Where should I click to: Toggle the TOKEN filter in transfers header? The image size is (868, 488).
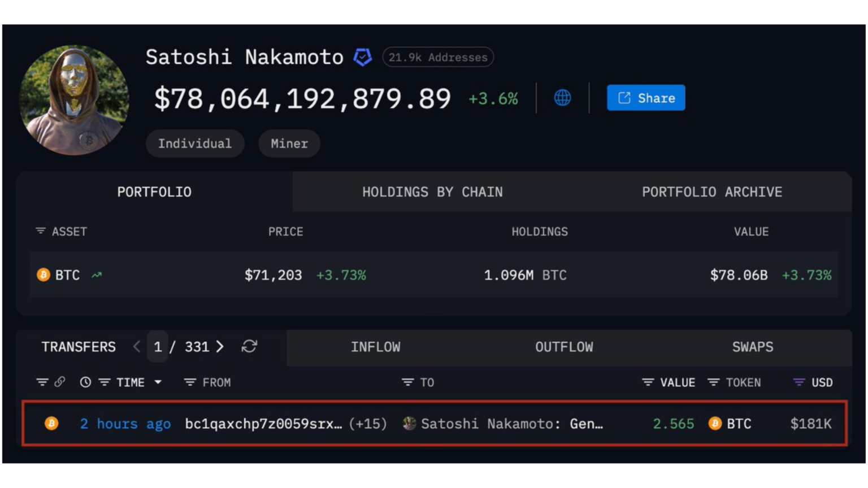tap(714, 382)
